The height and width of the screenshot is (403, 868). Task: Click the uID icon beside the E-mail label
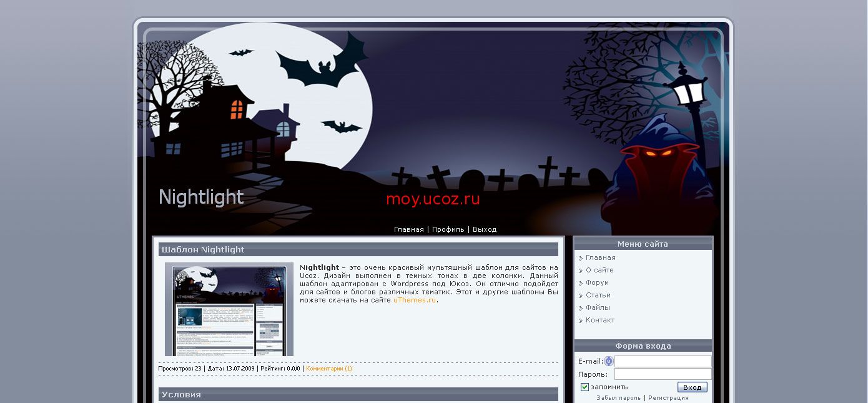(x=609, y=361)
